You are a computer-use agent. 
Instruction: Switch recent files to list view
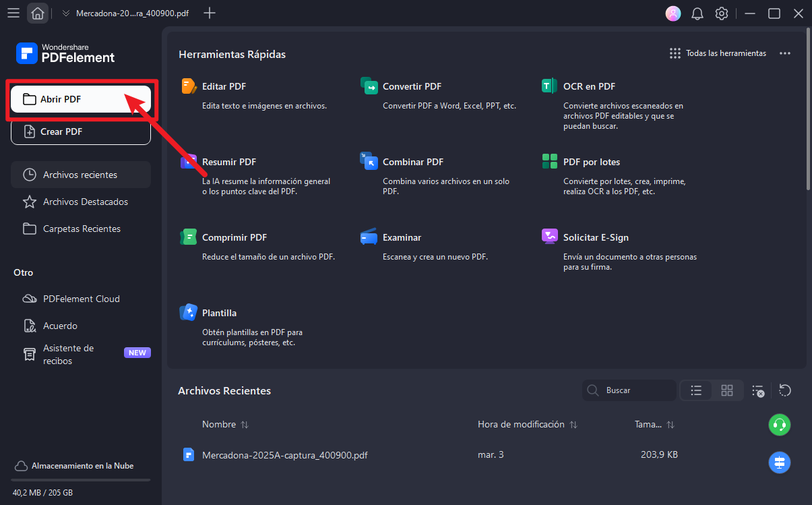click(696, 390)
